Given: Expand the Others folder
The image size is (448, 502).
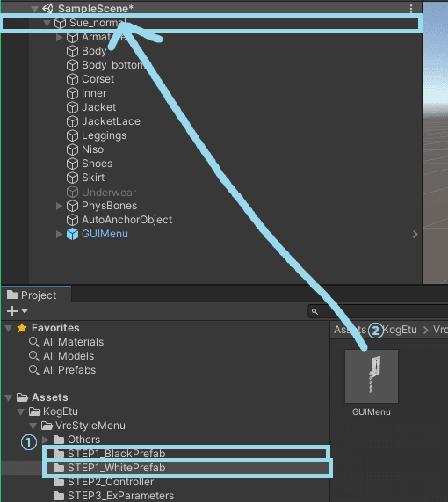Looking at the screenshot, I should pos(46,440).
